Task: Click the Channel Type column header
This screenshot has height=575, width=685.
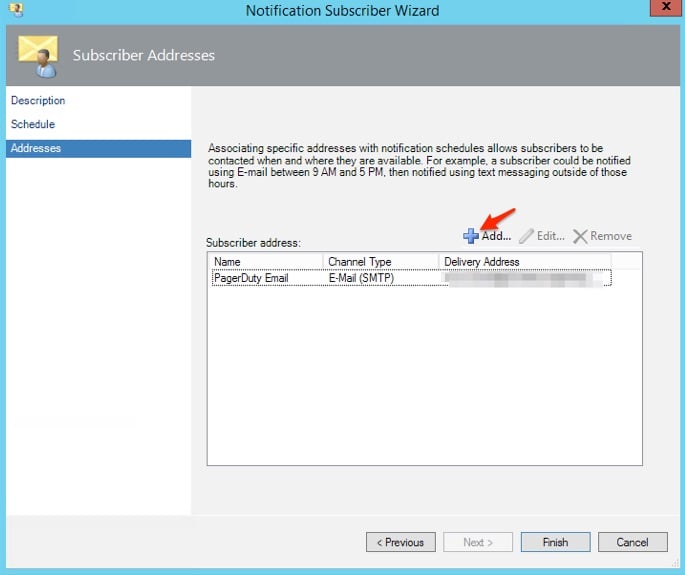Action: coord(381,262)
